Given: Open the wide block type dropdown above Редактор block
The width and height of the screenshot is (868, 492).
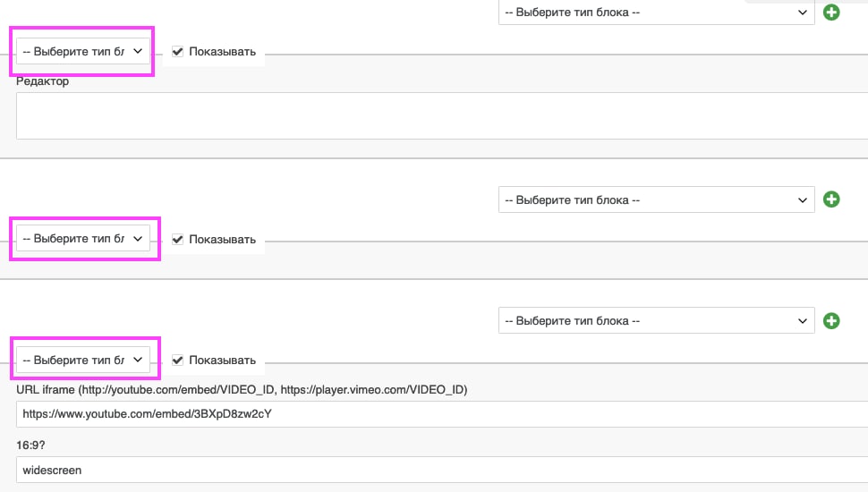Looking at the screenshot, I should pyautogui.click(x=657, y=13).
